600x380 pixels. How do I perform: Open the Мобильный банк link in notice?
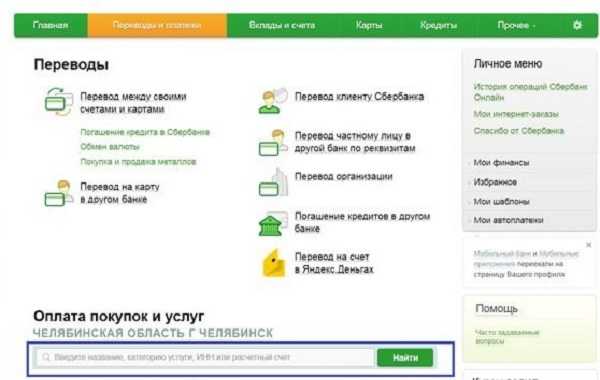[x=502, y=253]
